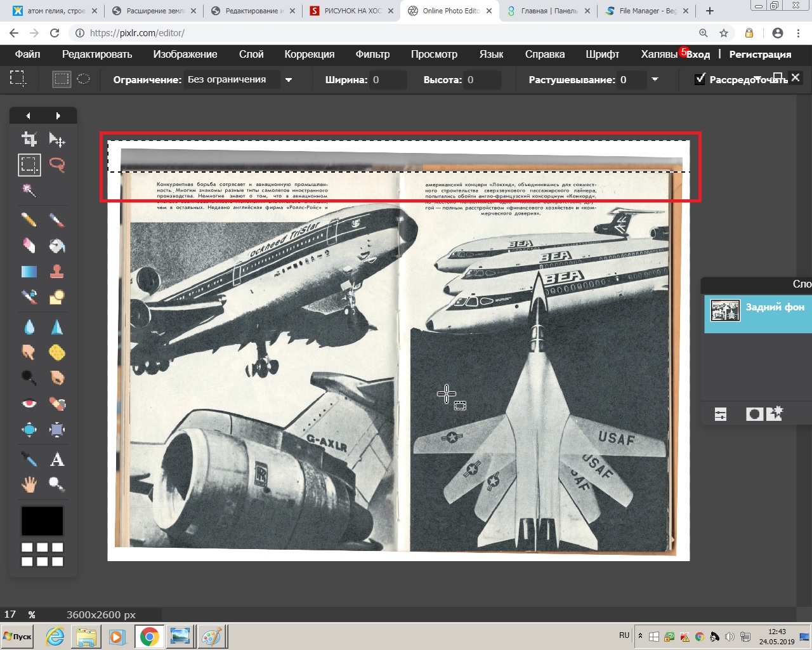Select the Move tool
Viewport: 812px width, 650px height.
[x=57, y=139]
